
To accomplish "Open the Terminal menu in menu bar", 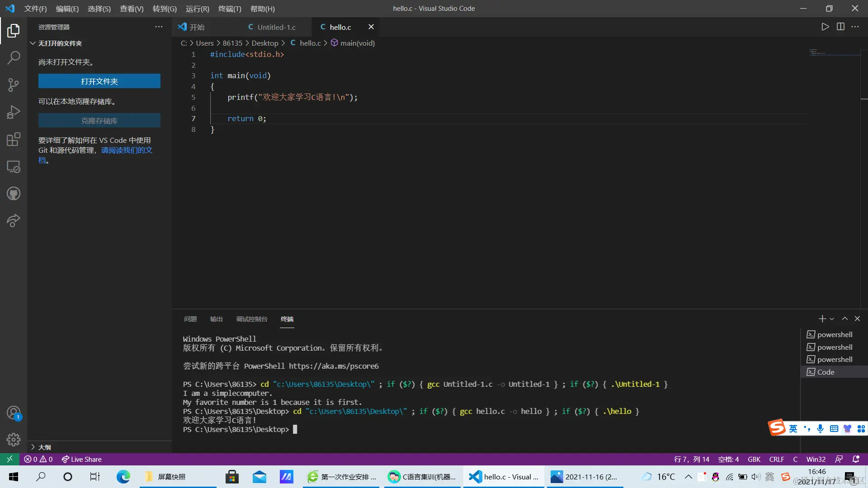I will coord(229,9).
